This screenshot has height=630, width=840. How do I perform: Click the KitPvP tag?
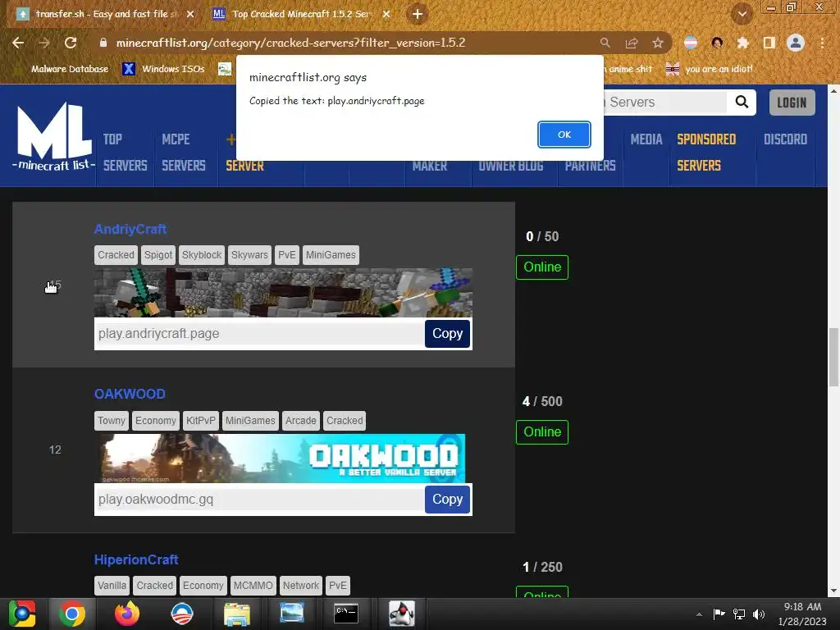pyautogui.click(x=200, y=421)
